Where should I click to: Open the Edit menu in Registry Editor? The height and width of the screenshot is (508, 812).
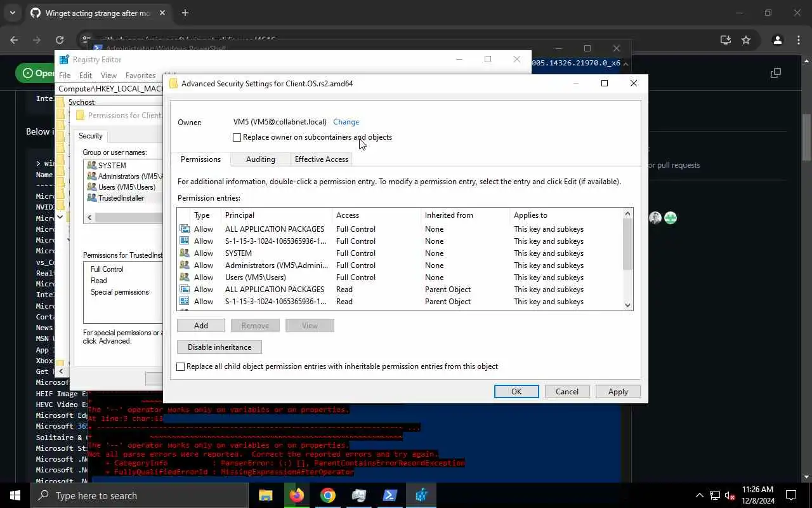click(86, 75)
